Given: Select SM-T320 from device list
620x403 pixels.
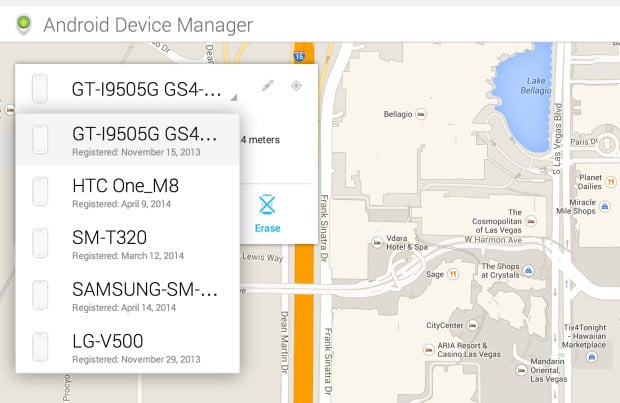Looking at the screenshot, I should [x=127, y=244].
